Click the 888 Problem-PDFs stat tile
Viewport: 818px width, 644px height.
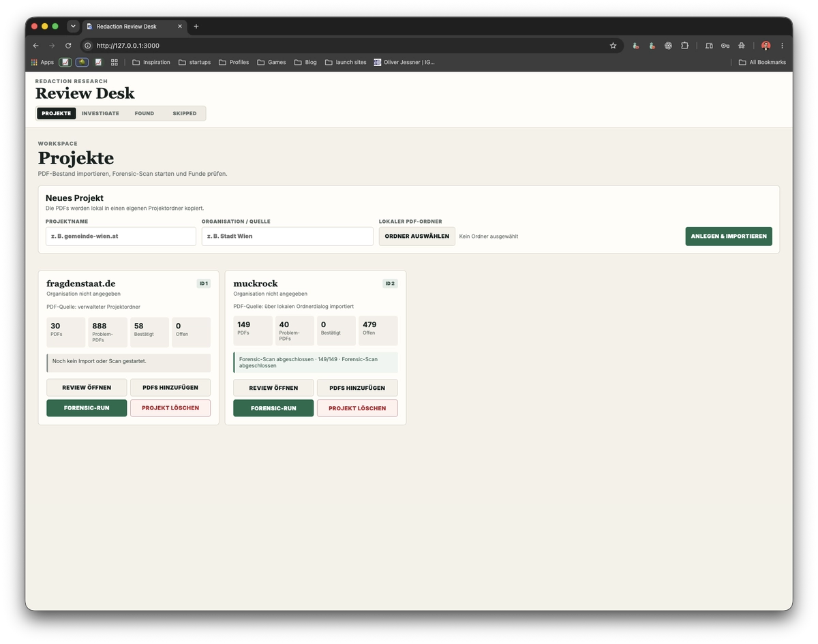(x=108, y=332)
